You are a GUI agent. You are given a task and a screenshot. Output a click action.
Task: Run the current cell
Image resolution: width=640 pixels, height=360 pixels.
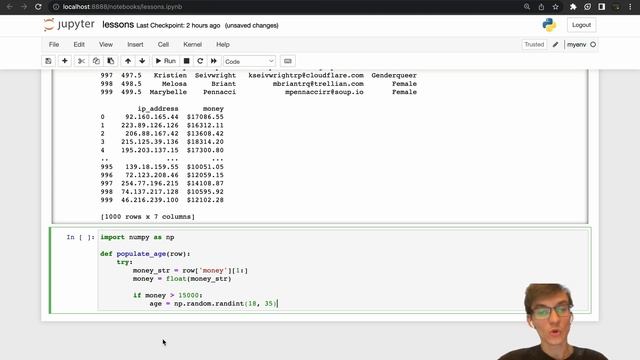165,61
